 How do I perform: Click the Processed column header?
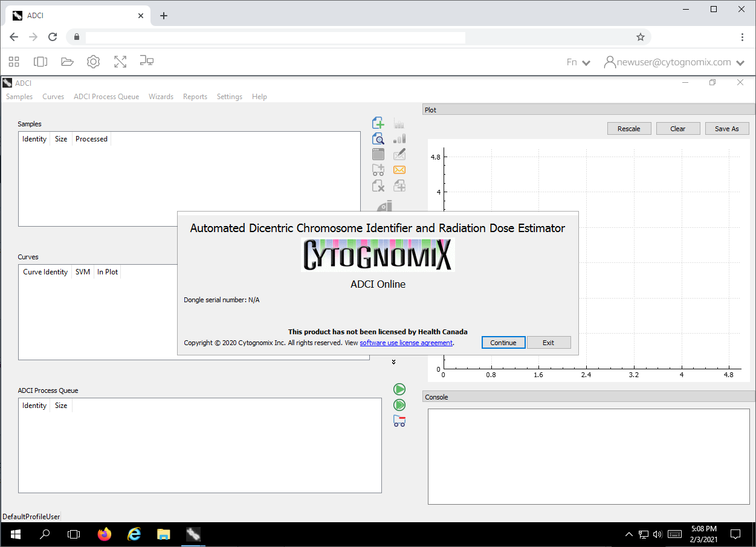tap(92, 139)
